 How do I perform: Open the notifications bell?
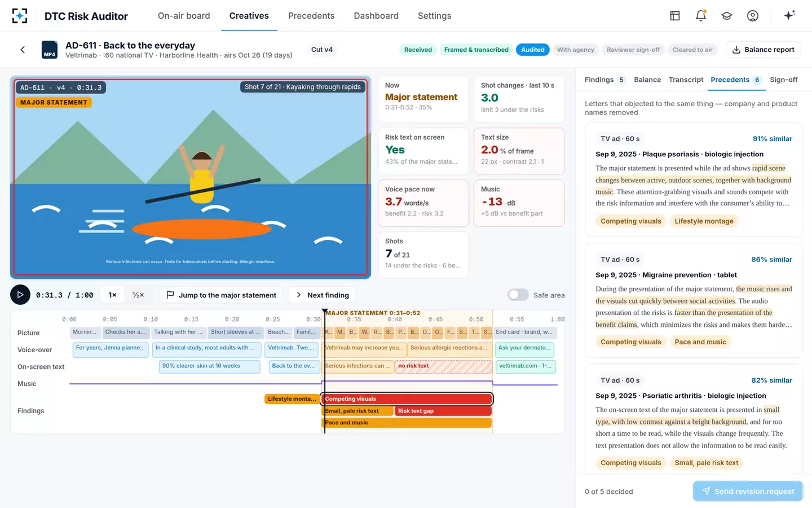point(701,16)
